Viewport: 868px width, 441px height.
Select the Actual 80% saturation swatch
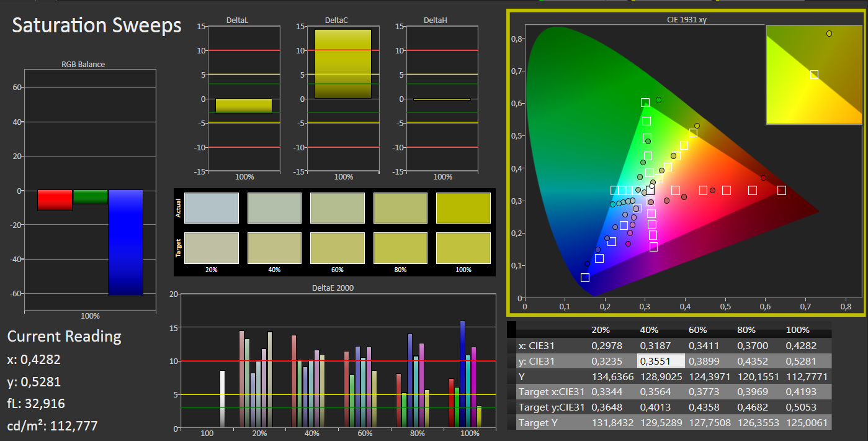pyautogui.click(x=400, y=208)
